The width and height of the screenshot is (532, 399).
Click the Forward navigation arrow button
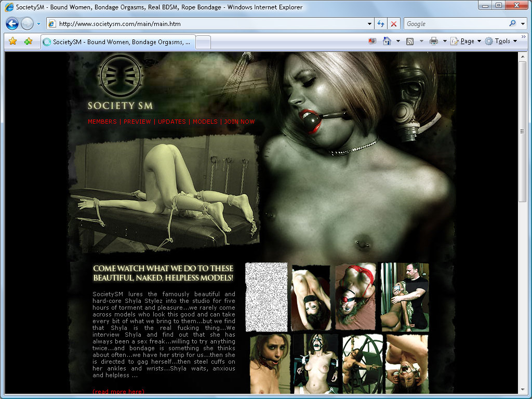(x=27, y=24)
